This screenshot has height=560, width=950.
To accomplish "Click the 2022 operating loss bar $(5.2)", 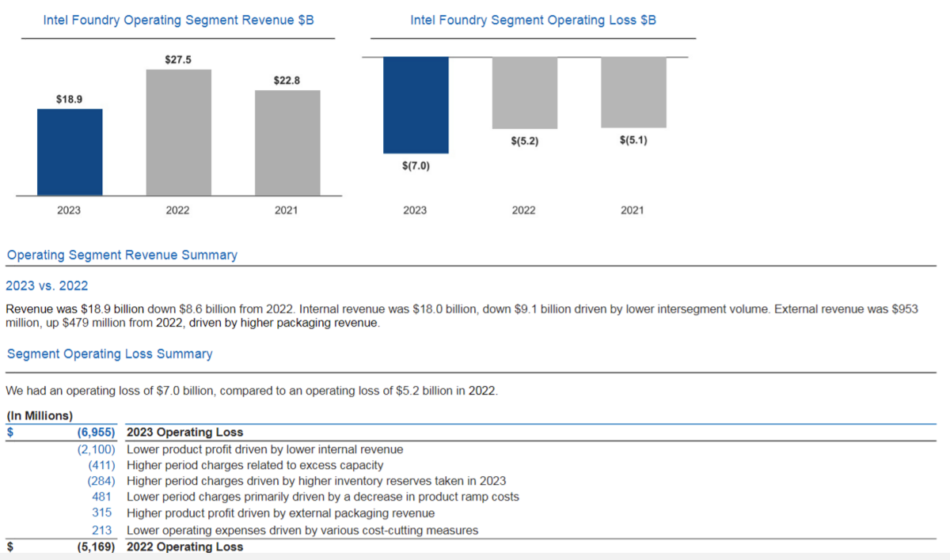I will click(524, 93).
